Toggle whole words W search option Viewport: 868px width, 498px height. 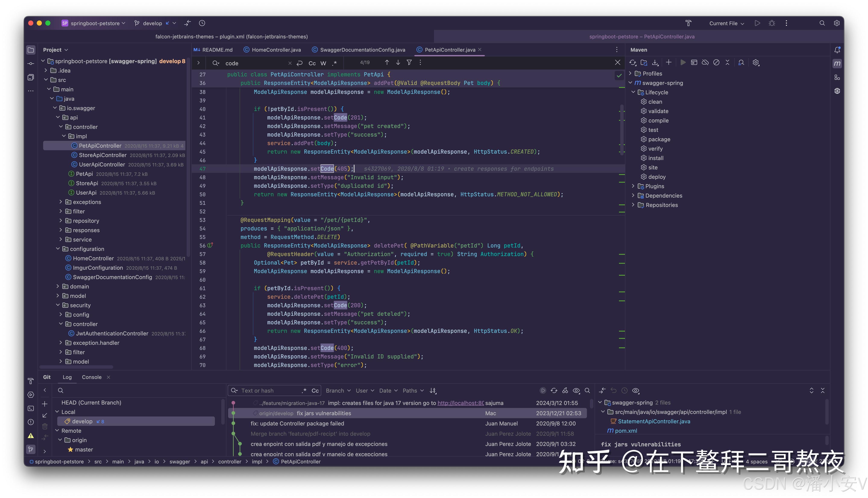click(323, 63)
